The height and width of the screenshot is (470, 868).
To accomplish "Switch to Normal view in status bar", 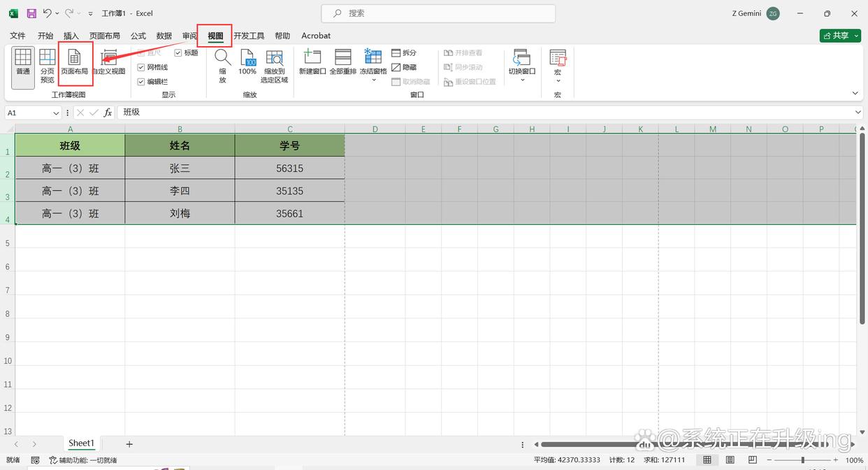I will click(707, 460).
